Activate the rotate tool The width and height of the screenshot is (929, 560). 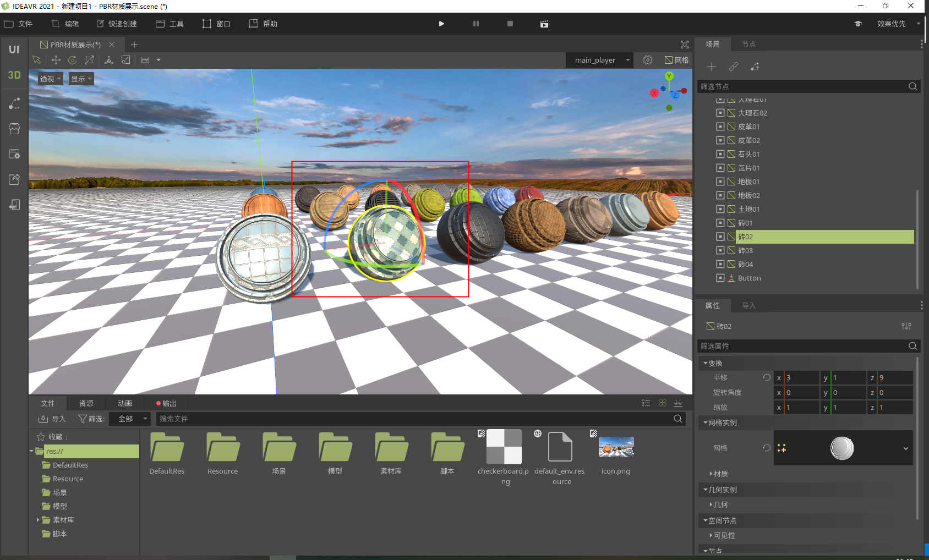72,60
